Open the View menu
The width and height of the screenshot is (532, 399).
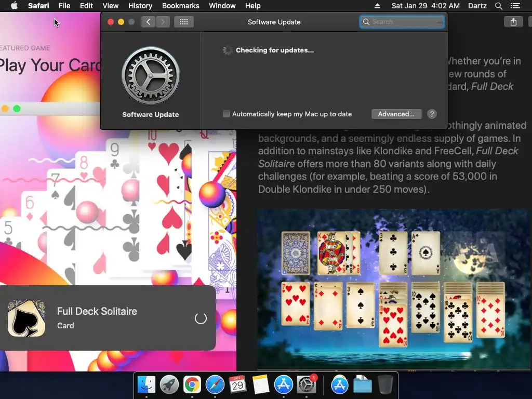tap(110, 6)
